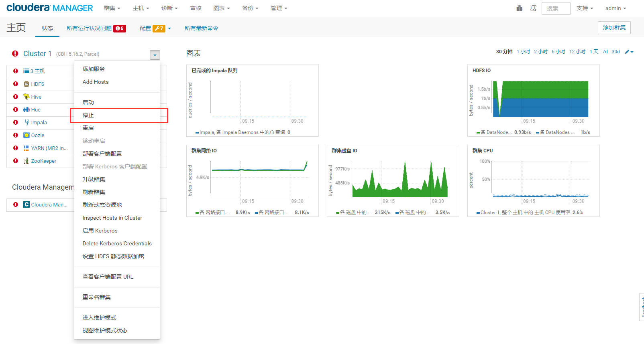Click the YARN service icon
This screenshot has height=344, width=644.
[x=26, y=148]
